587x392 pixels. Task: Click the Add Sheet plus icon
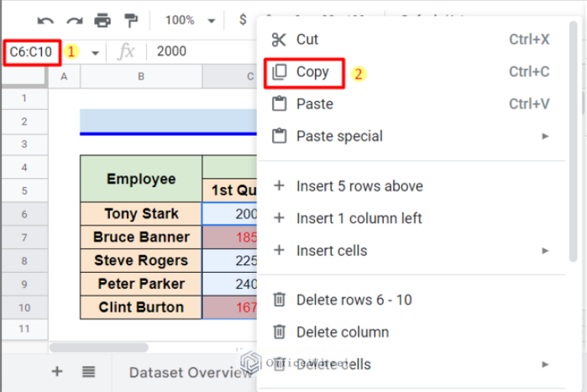(x=57, y=371)
